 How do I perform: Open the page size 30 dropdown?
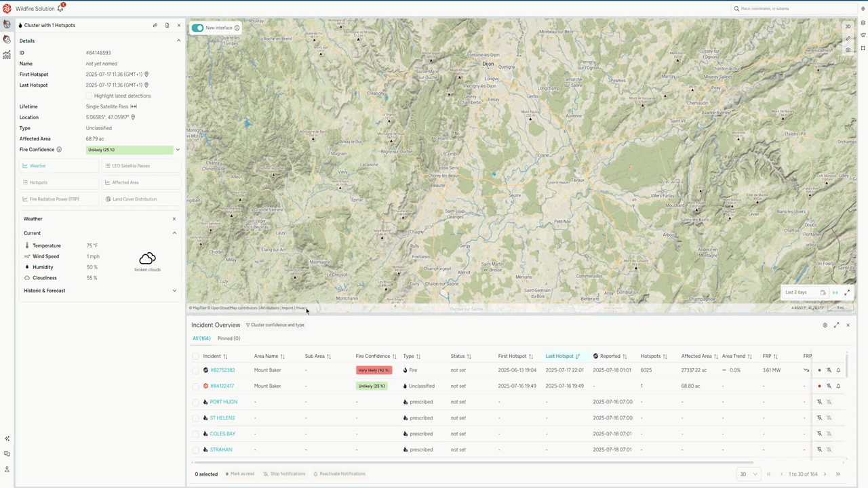pos(749,474)
